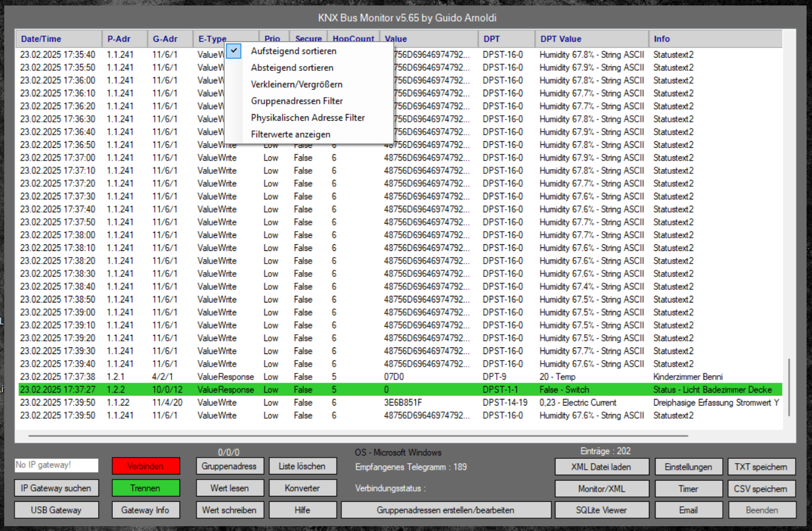
Task: Click value cell '07D0'
Action: (x=394, y=377)
